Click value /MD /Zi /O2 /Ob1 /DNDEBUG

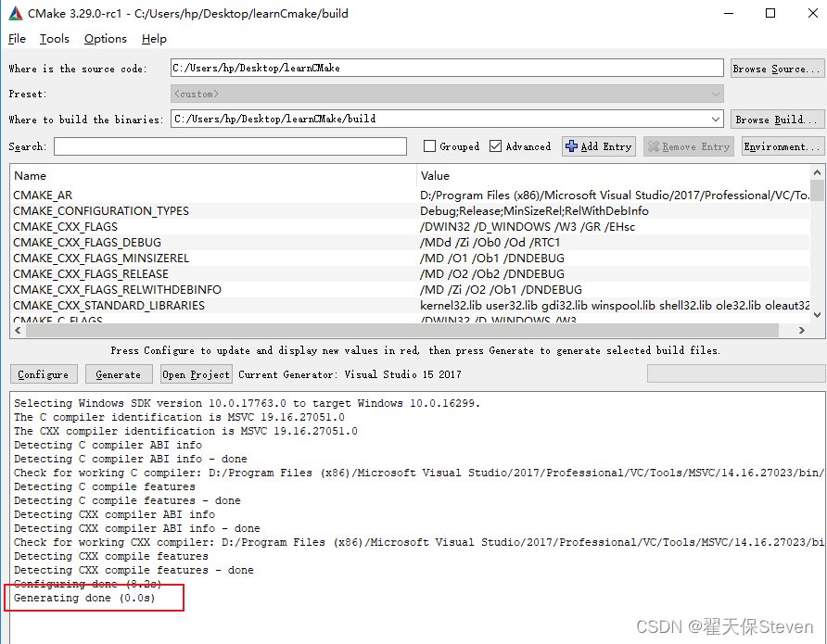click(501, 290)
